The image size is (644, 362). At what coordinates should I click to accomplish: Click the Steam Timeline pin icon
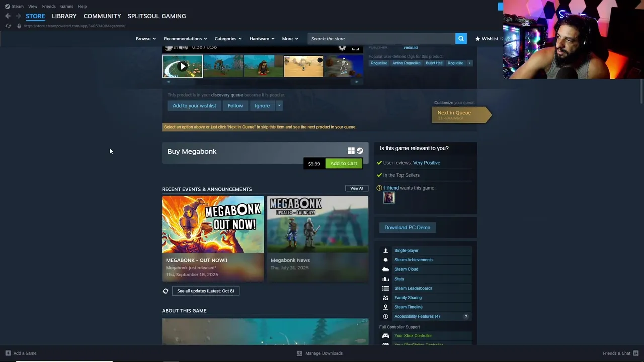pyautogui.click(x=385, y=307)
